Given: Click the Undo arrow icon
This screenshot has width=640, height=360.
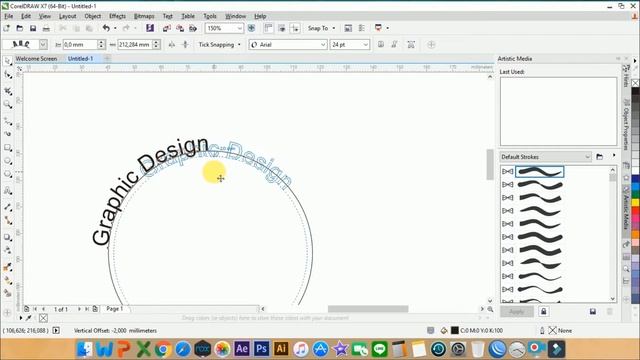Looking at the screenshot, I should (106, 28).
